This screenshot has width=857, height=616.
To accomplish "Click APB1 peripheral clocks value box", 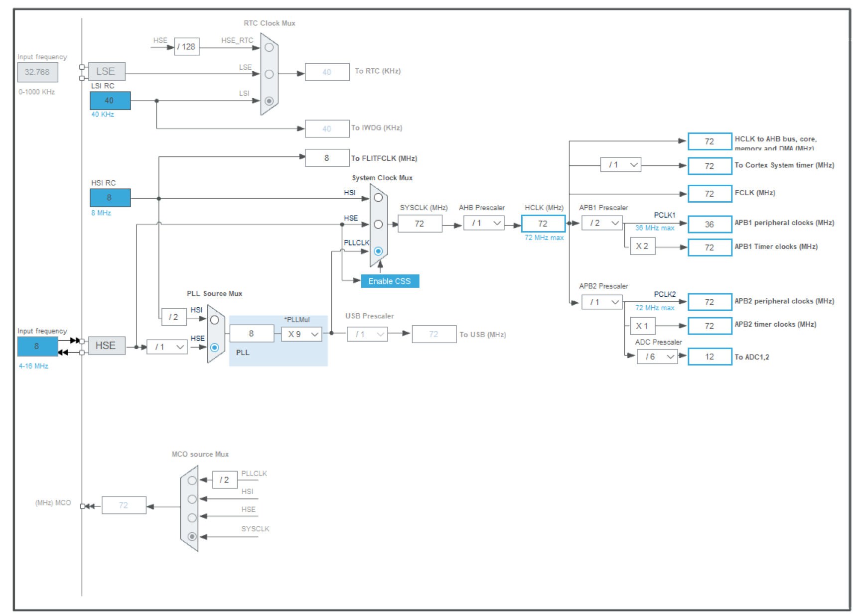I will click(710, 224).
